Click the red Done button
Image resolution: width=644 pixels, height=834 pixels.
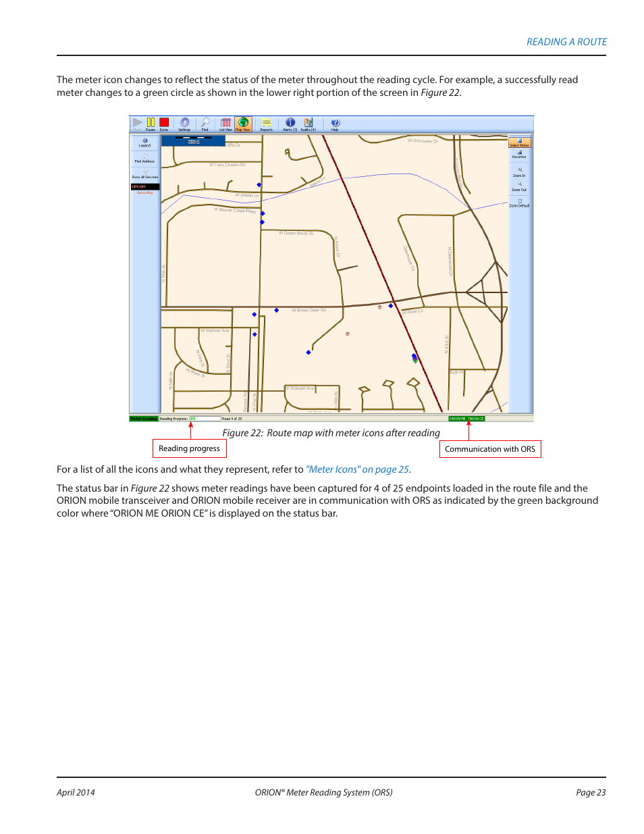tap(164, 124)
